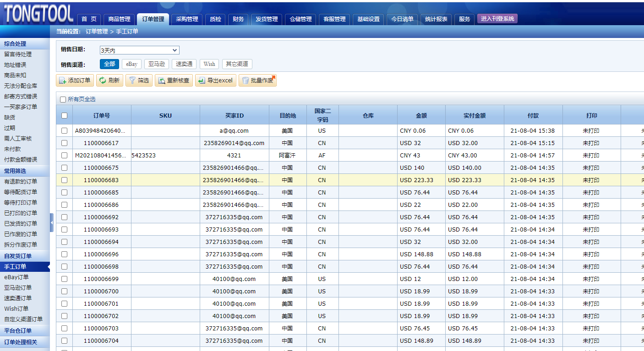This screenshot has height=351, width=644.
Task: Open the 采购管理 menu
Action: pyautogui.click(x=187, y=19)
